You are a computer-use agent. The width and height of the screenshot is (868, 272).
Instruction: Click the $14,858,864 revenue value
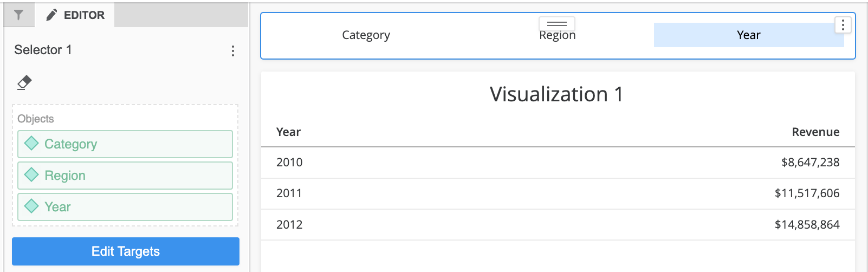coord(807,225)
